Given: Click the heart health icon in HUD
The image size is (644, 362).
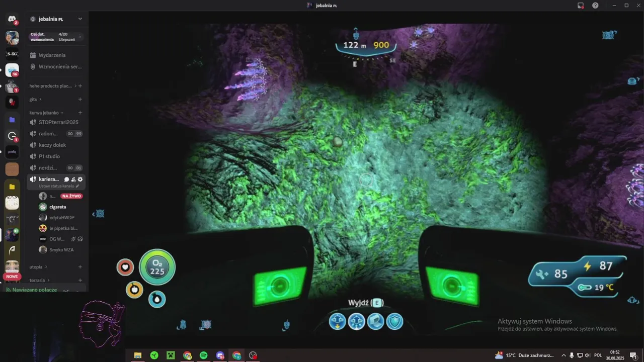Looking at the screenshot, I should point(125,267).
